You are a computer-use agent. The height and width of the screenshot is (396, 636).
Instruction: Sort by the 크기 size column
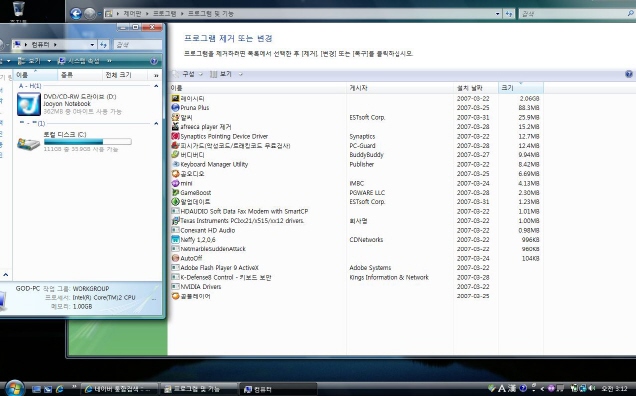521,88
